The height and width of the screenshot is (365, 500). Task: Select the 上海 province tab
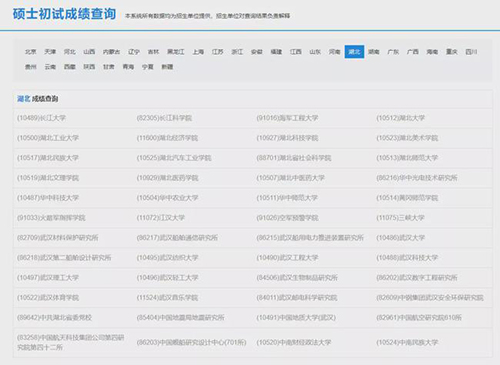198,52
